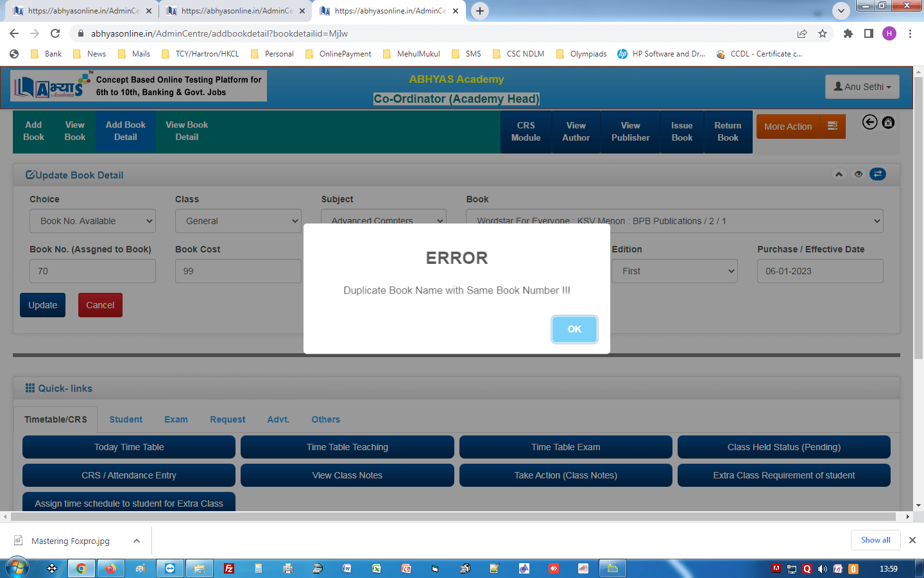Click the Book Cost input field

coord(238,271)
